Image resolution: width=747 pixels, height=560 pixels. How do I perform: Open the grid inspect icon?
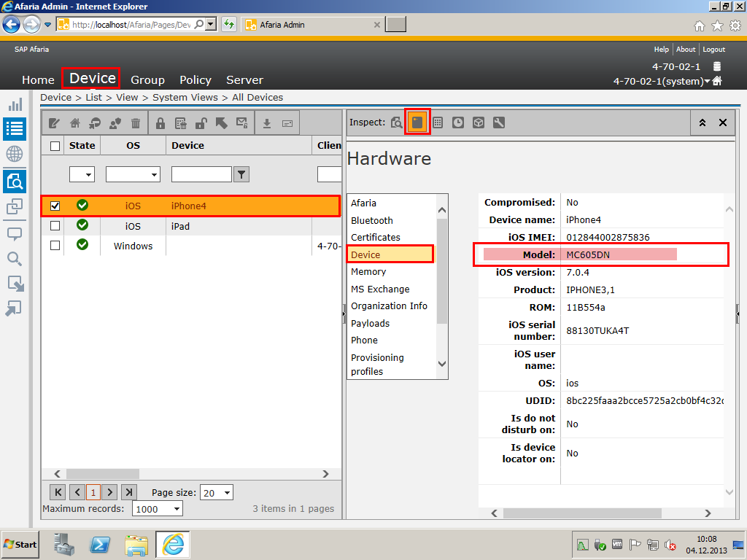(x=438, y=122)
